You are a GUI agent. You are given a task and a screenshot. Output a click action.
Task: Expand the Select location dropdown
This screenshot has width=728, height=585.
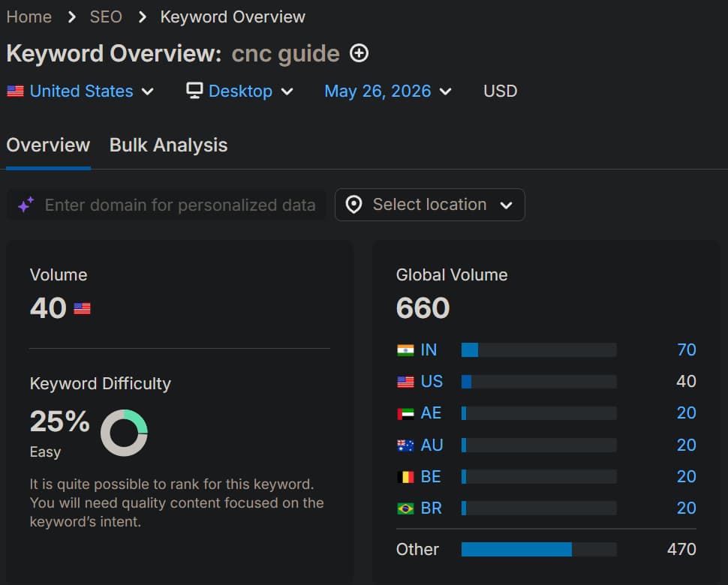point(430,205)
